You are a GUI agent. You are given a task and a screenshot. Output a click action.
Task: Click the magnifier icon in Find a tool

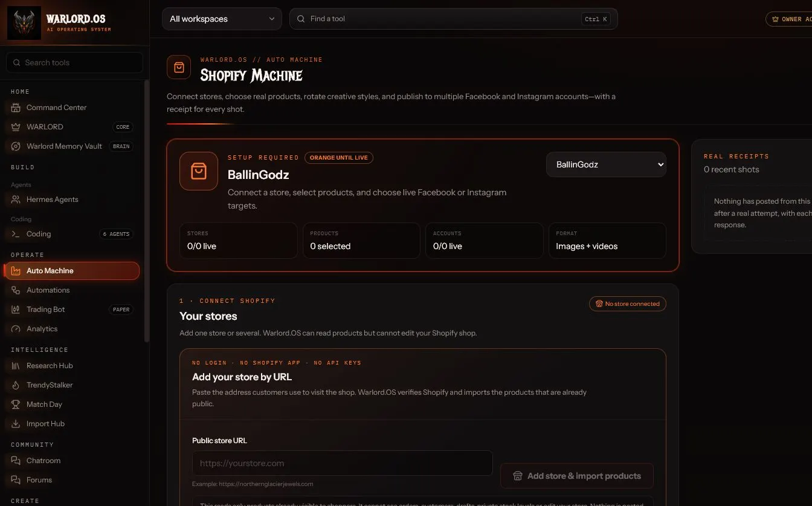tap(301, 19)
